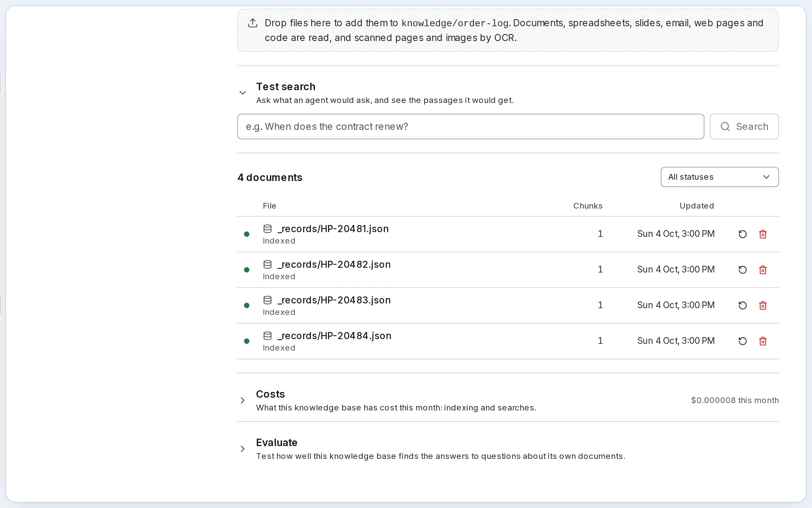Click the green status dot for HP-20483.json
This screenshot has width=812, height=508.
[247, 305]
